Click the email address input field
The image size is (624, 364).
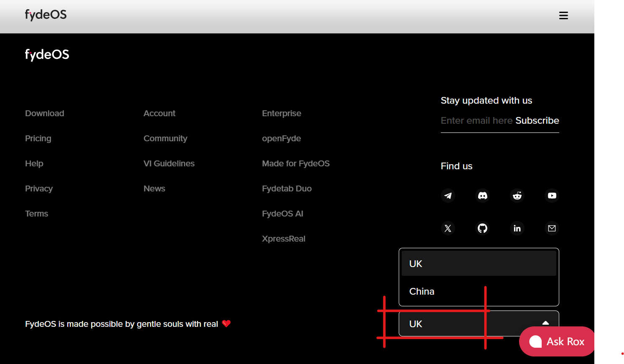pyautogui.click(x=476, y=120)
